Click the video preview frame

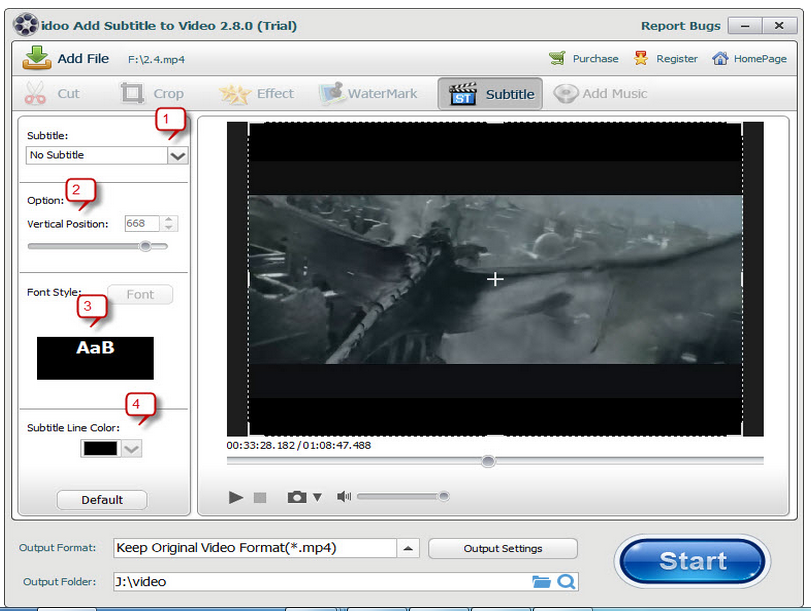tap(495, 279)
